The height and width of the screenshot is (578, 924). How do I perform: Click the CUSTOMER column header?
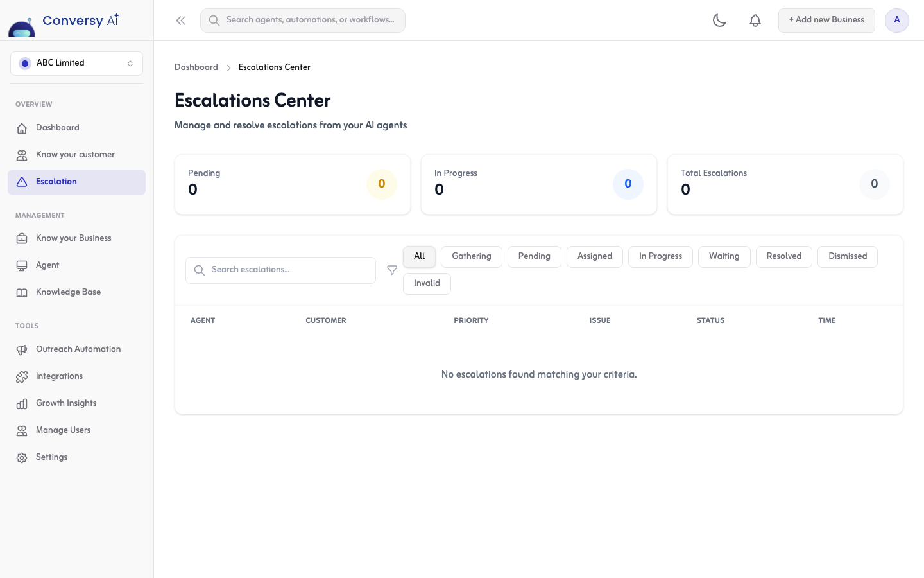click(x=326, y=320)
